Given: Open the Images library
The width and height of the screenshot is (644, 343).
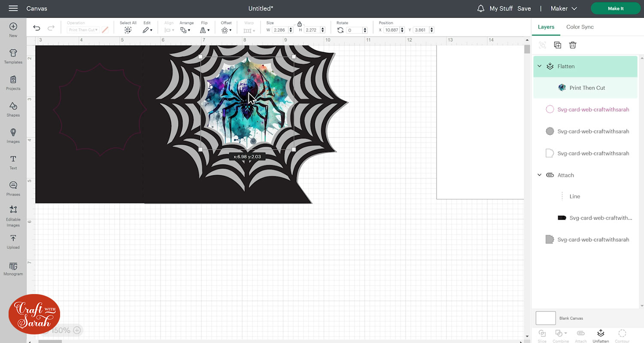Looking at the screenshot, I should tap(13, 136).
